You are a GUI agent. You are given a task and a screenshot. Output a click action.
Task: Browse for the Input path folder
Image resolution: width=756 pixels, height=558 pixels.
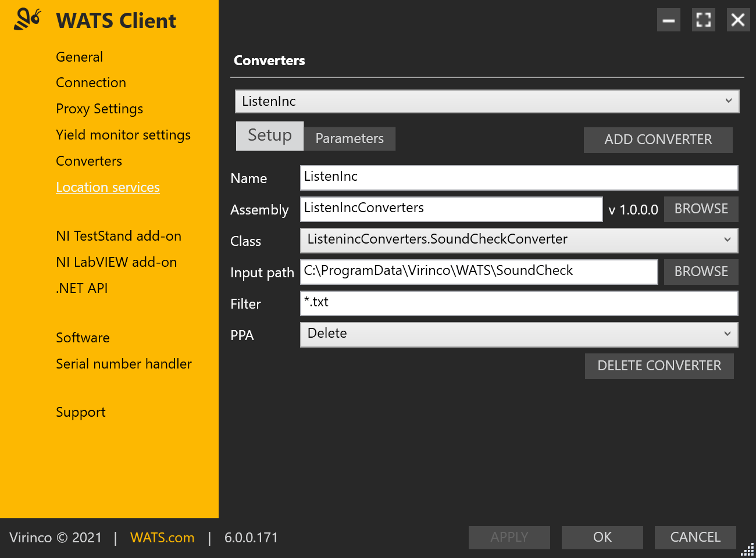tap(701, 272)
